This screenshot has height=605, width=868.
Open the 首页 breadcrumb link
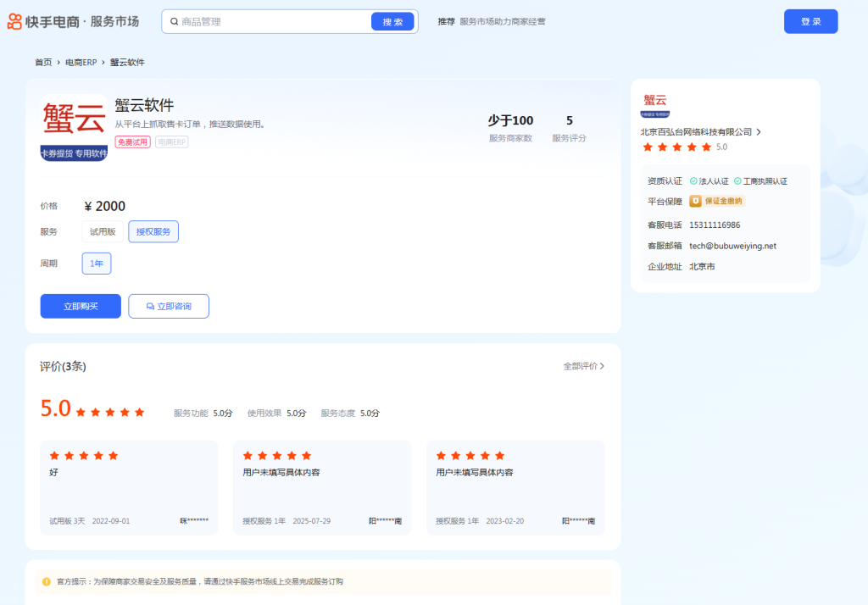43,63
